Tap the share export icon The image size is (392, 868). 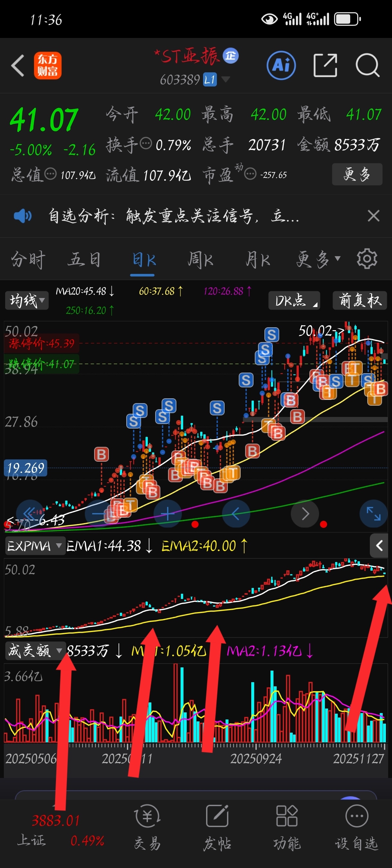click(325, 65)
